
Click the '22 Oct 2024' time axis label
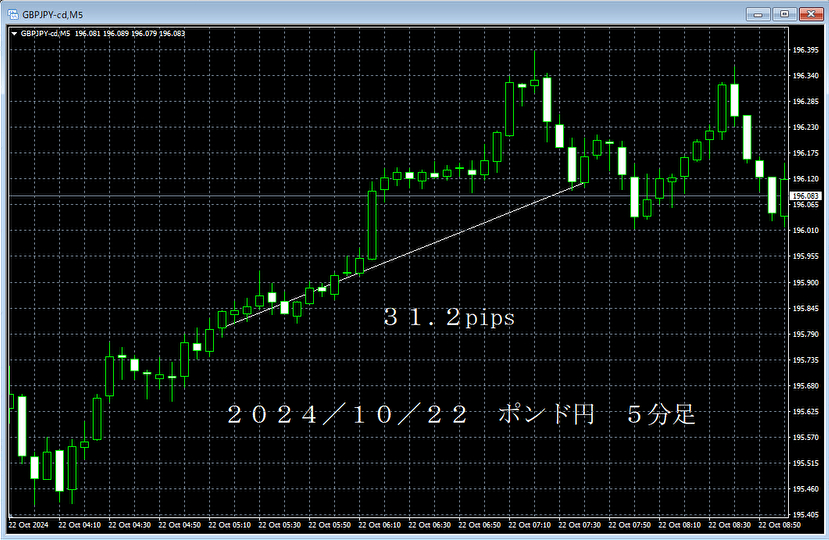pyautogui.click(x=28, y=525)
